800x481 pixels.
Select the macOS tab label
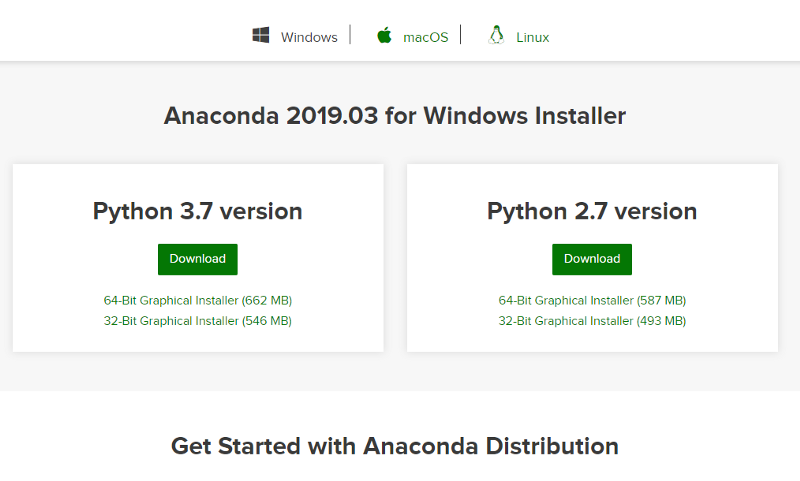(426, 37)
